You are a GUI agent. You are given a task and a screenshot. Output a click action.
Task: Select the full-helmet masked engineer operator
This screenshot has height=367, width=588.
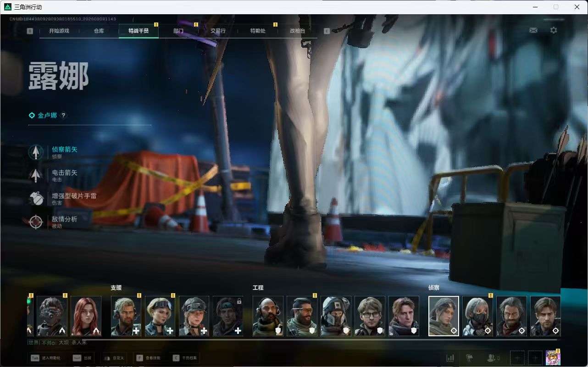[336, 316]
